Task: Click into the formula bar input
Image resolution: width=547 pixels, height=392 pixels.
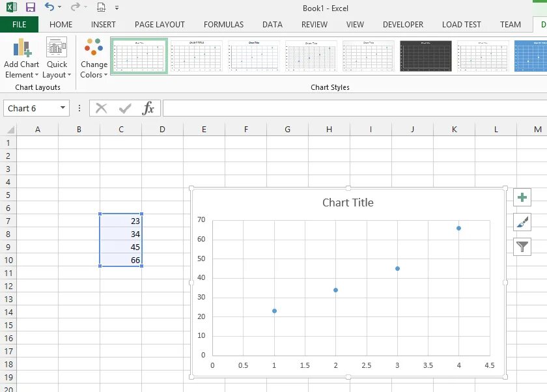Action: point(352,108)
